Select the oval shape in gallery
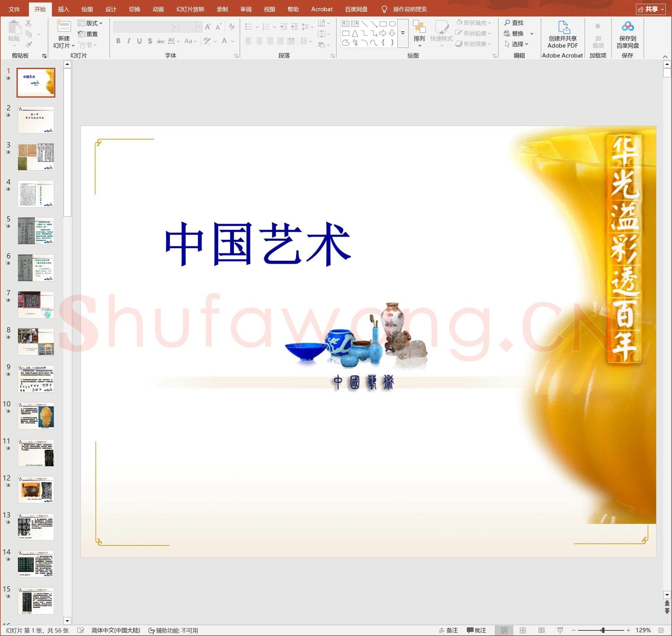672x636 pixels. coord(392,24)
